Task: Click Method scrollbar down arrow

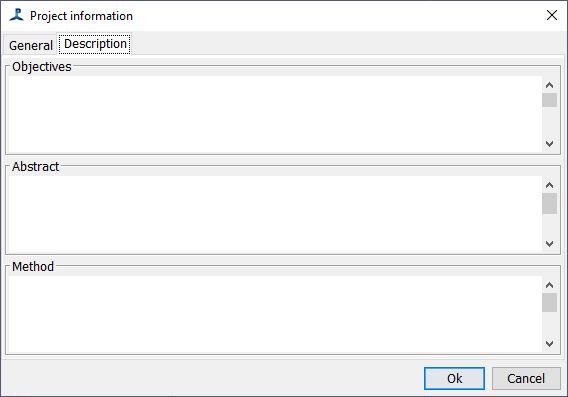Action: [550, 344]
